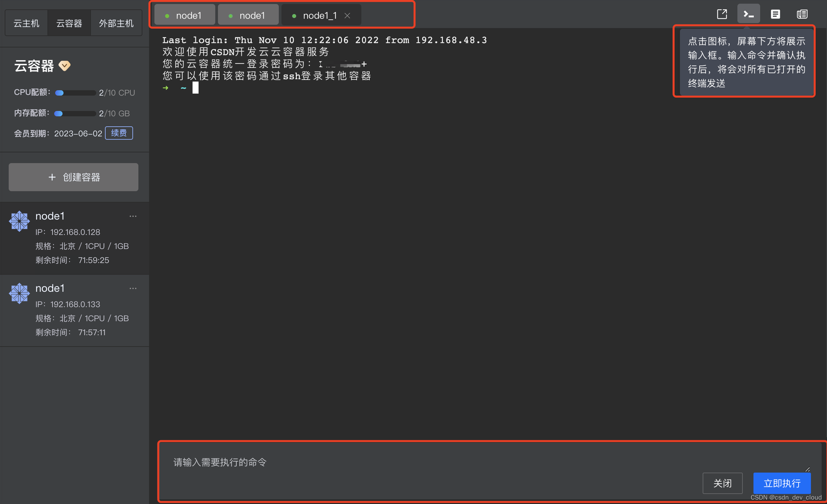Viewport: 827px width, 504px height.
Task: Click 立即执行 to run the command
Action: tap(782, 483)
